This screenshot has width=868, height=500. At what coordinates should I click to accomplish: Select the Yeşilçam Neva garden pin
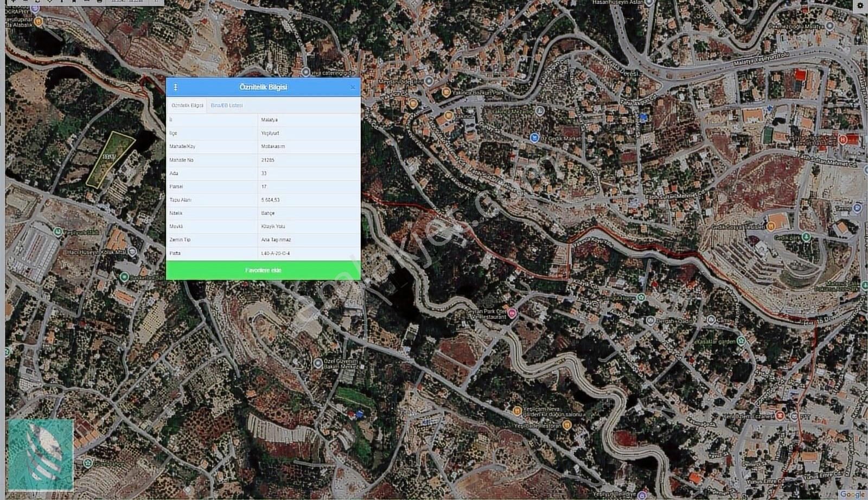(x=517, y=411)
